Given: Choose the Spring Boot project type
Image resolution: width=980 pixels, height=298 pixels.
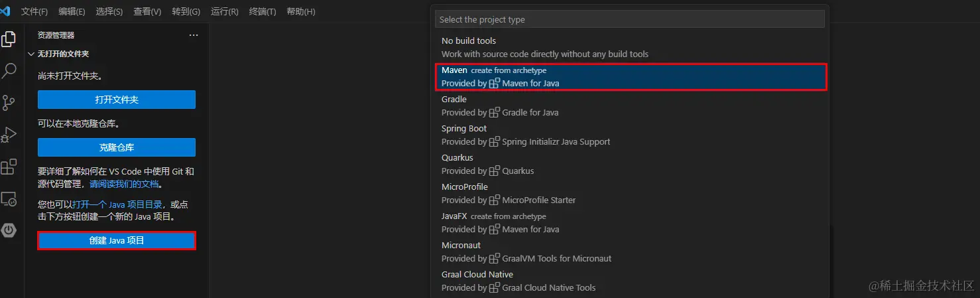Looking at the screenshot, I should coord(630,135).
